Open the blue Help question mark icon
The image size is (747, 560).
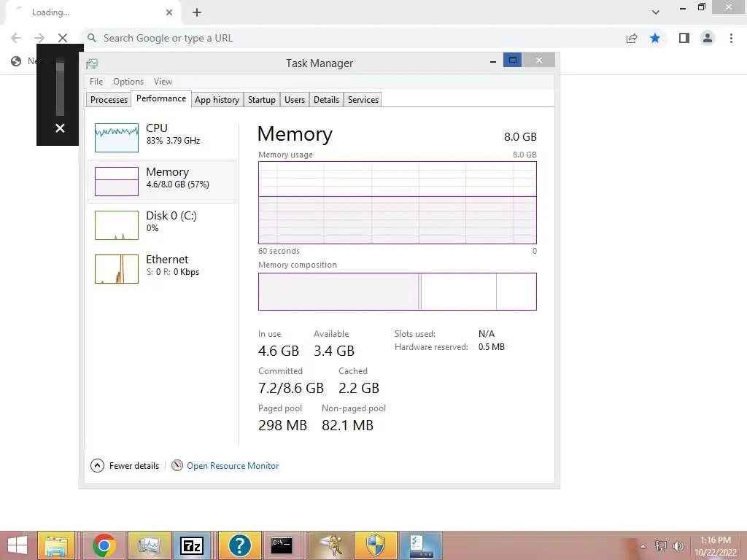239,545
